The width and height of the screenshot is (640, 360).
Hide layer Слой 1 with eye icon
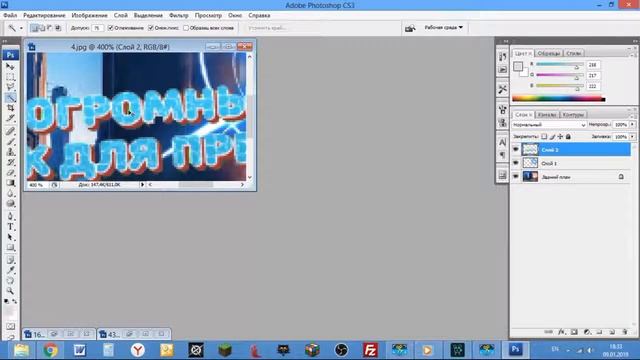click(x=516, y=163)
